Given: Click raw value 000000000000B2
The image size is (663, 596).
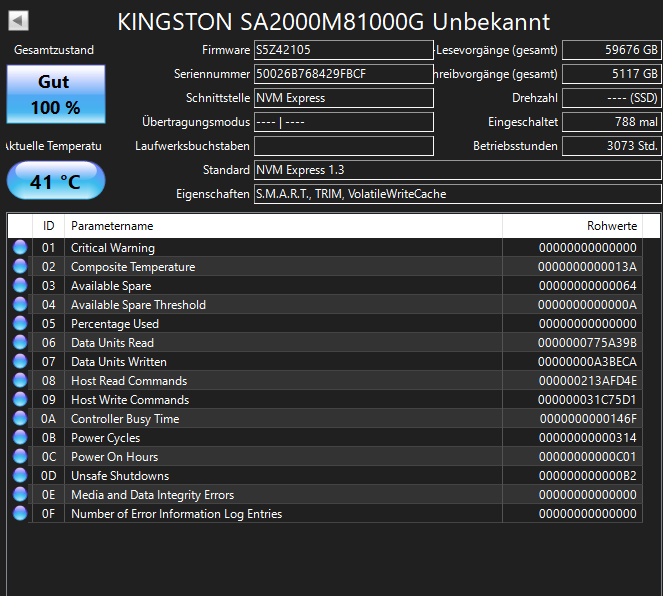Looking at the screenshot, I should (x=588, y=476).
